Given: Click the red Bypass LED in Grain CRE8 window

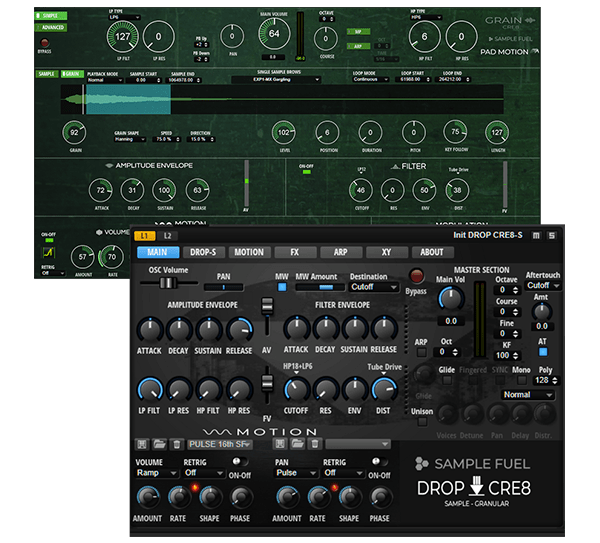Looking at the screenshot, I should point(45,42).
